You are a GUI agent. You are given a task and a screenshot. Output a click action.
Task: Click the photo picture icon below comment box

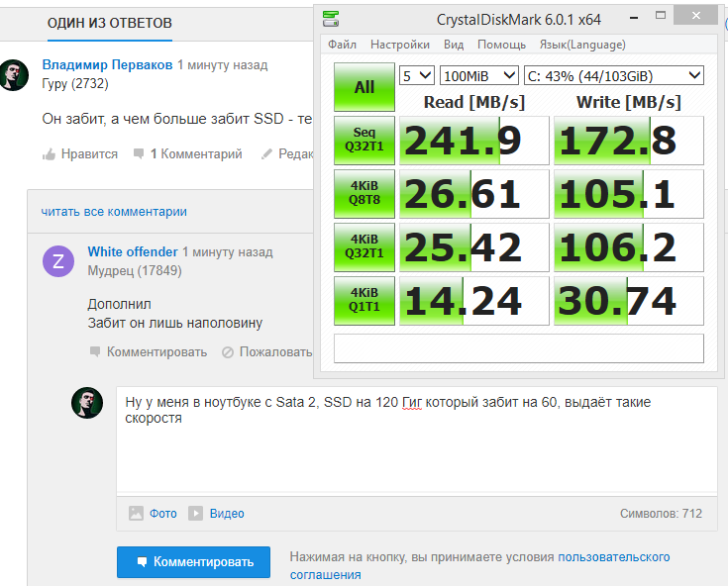[x=136, y=513]
